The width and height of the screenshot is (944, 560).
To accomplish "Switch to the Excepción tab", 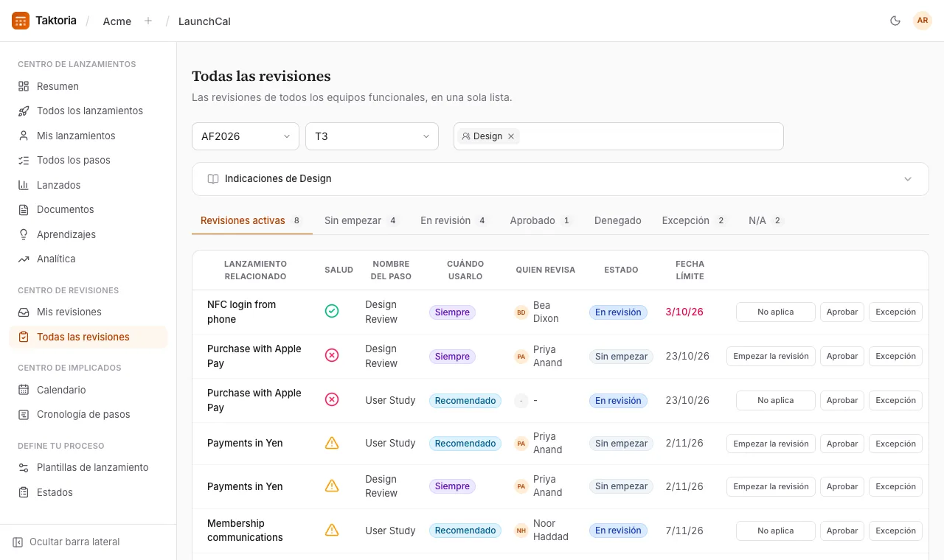I will [x=694, y=220].
